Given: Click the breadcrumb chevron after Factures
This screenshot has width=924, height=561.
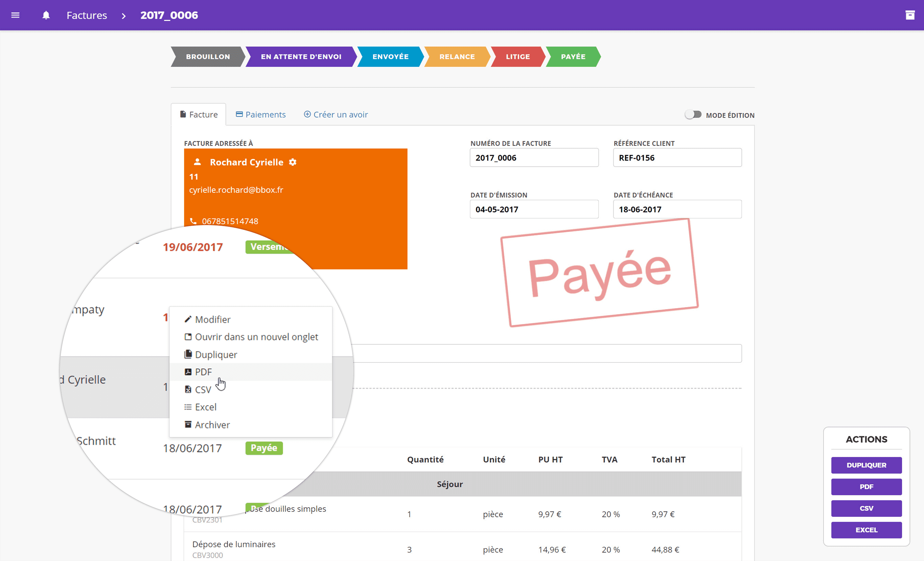Looking at the screenshot, I should 124,16.
